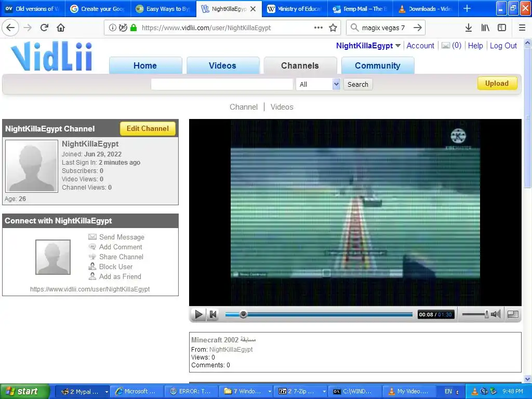Viewport: 532px width, 399px height.
Task: Expand the 7 Windows Explorer taskbar group arrow
Action: [270, 392]
